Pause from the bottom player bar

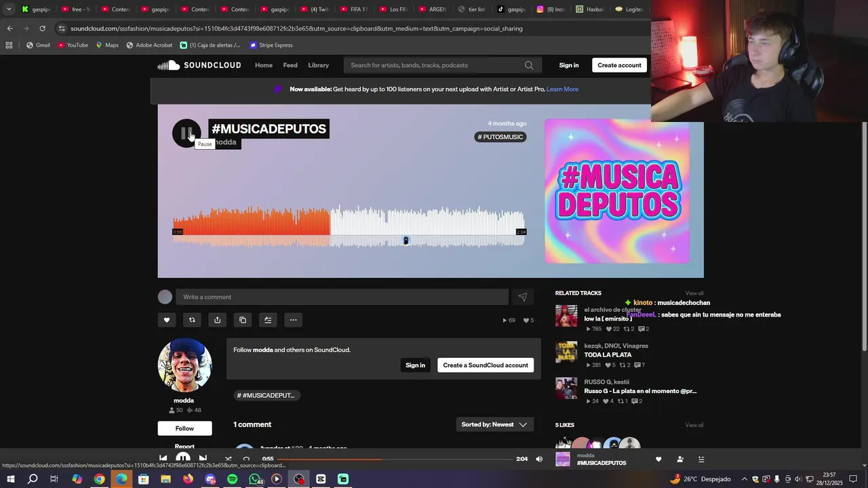[183, 459]
